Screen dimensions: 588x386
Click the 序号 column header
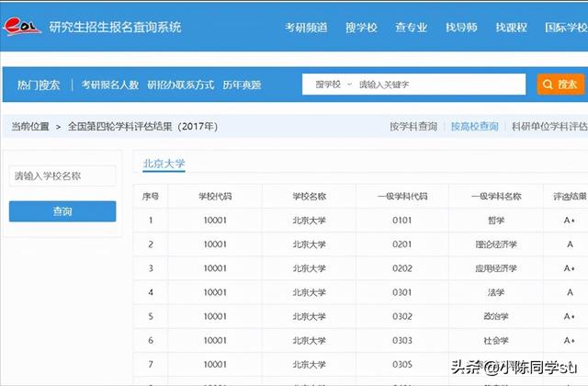pos(151,196)
